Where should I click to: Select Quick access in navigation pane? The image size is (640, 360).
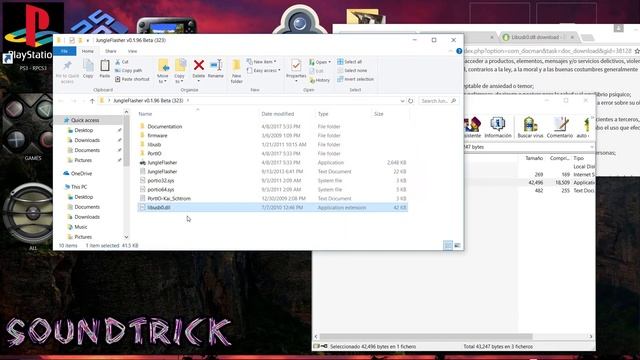pos(84,120)
